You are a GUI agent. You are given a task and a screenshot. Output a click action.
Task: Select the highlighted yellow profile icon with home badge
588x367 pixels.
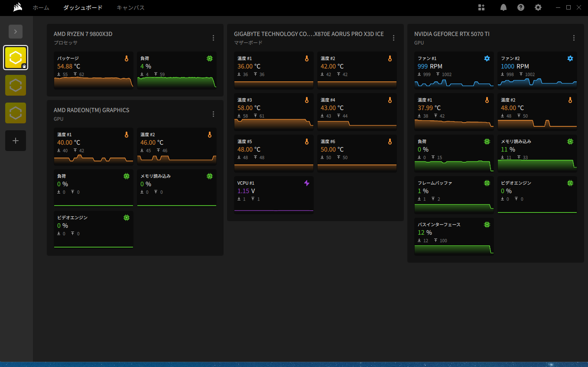click(16, 58)
